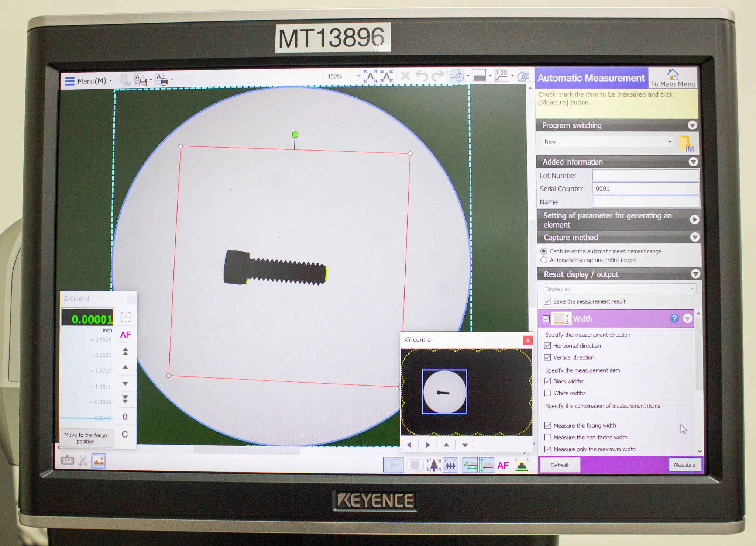The width and height of the screenshot is (756, 546).
Task: Click the single-tree field of view icon
Action: [x=434, y=465]
